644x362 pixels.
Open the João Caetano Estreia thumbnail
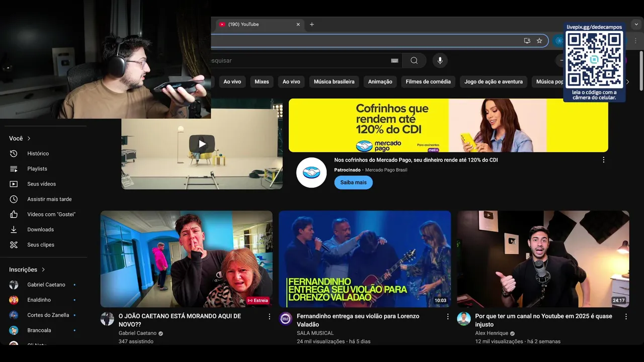click(186, 259)
